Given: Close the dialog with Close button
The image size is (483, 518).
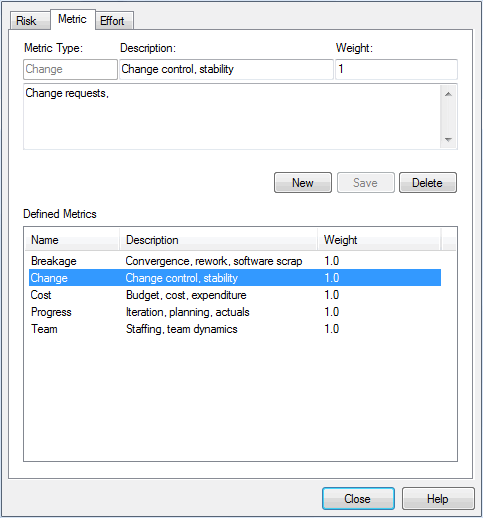Looking at the screenshot, I should 358,499.
